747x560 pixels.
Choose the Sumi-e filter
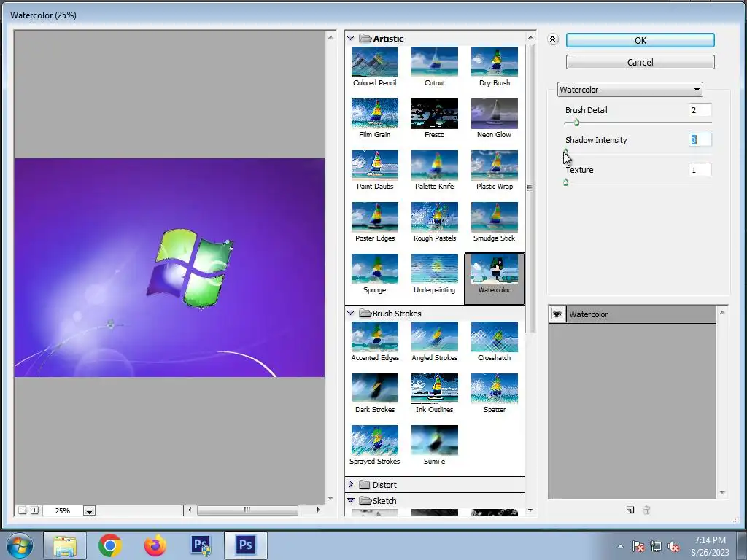[x=435, y=441]
